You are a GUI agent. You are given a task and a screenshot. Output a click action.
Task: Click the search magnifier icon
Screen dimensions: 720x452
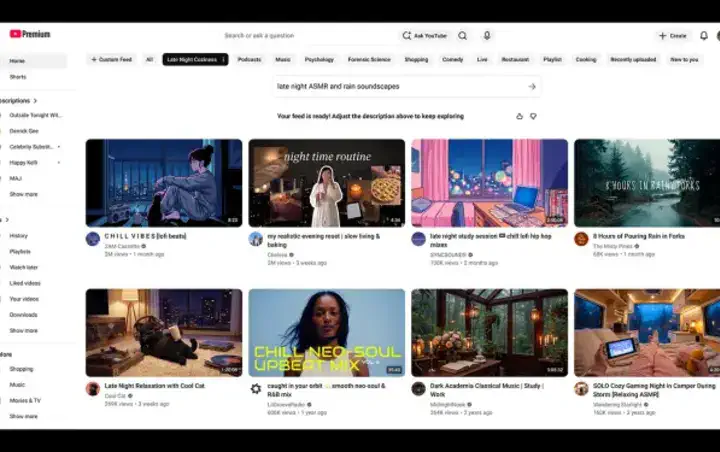462,36
